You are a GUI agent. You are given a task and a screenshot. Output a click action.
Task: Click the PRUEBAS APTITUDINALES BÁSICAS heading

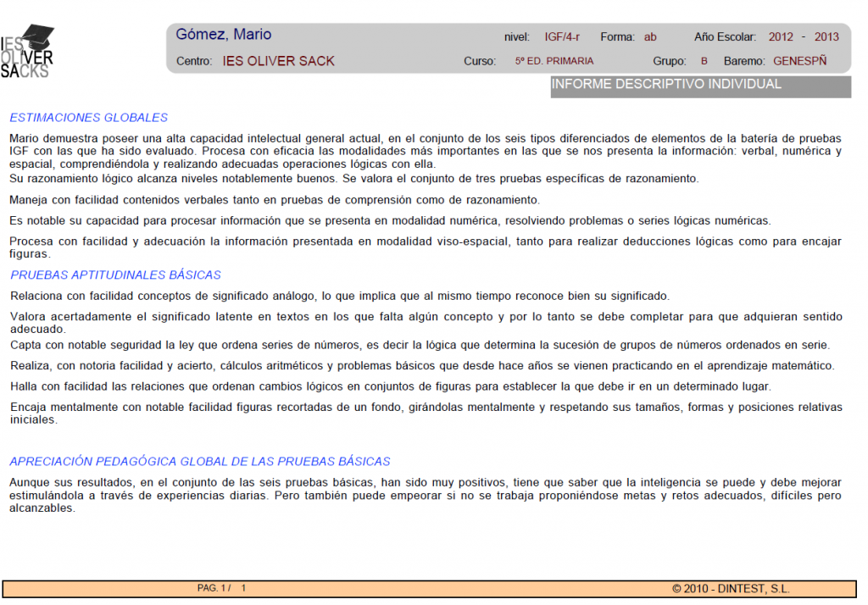[x=116, y=275]
